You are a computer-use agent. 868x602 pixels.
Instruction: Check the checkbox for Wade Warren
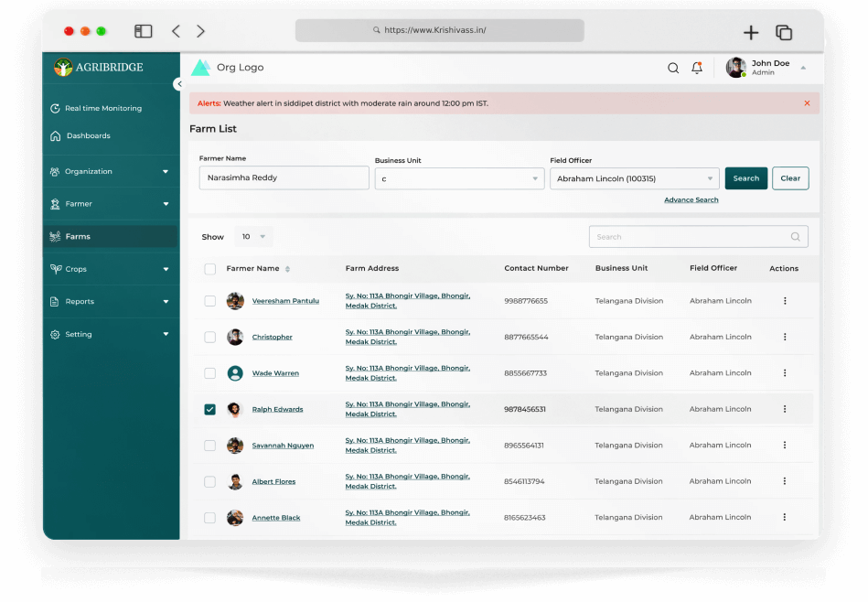click(x=209, y=372)
